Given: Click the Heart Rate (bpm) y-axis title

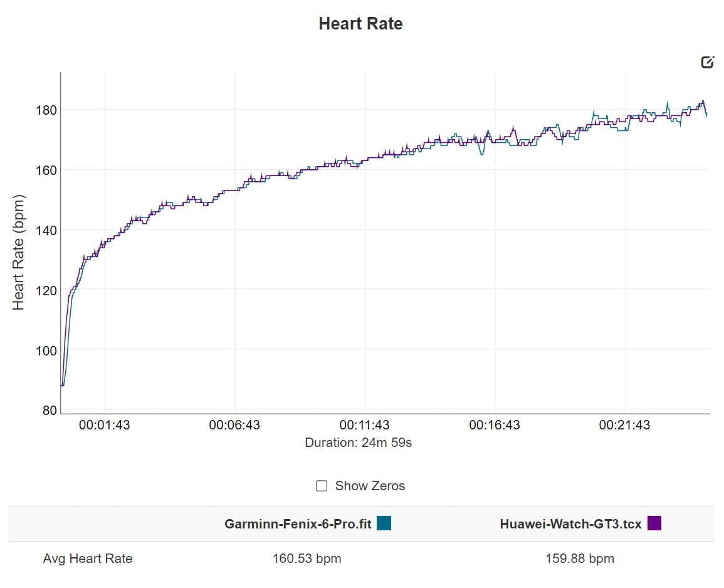Looking at the screenshot, I should pos(19,253).
